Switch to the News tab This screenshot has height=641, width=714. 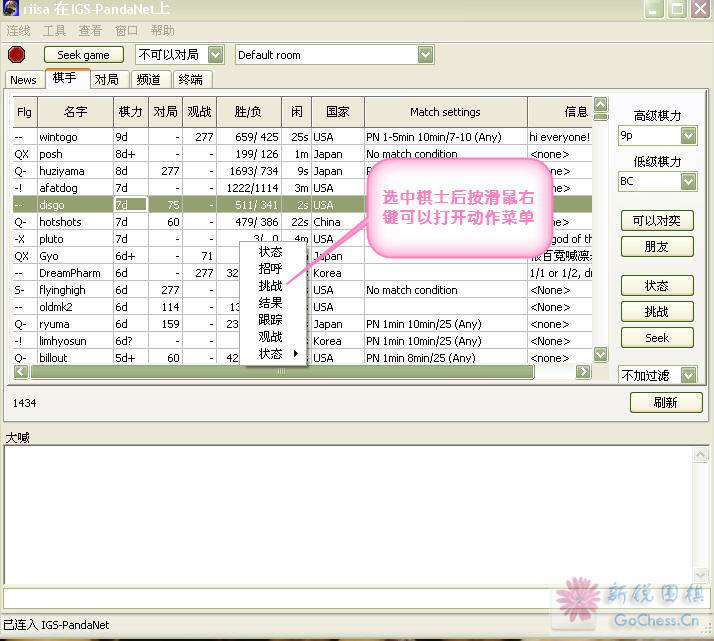[x=23, y=80]
